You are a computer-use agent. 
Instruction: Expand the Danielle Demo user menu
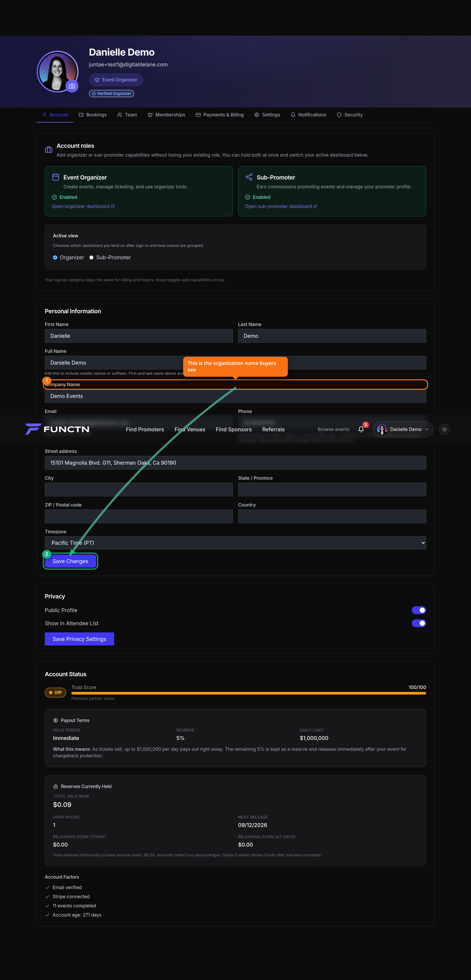coord(403,429)
